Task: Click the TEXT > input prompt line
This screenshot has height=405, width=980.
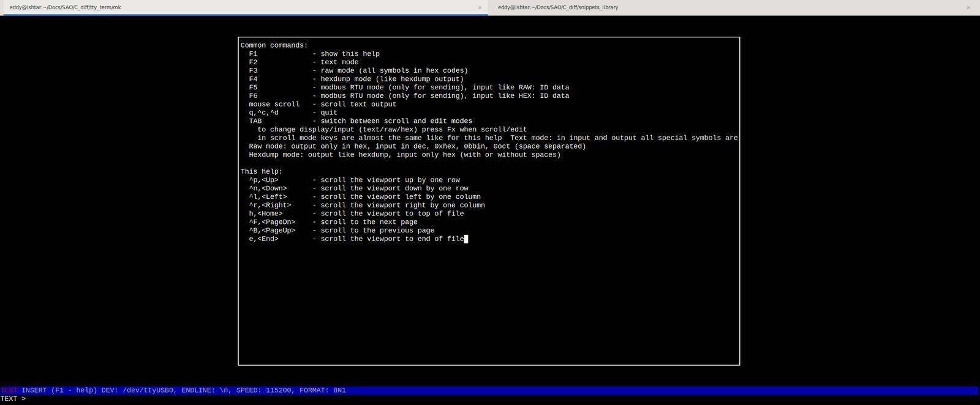Action: click(13, 399)
